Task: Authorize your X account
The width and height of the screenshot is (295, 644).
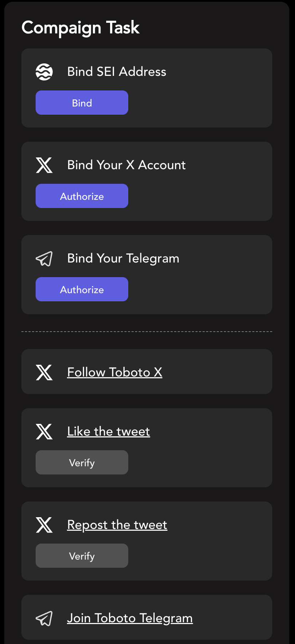Action: [82, 196]
